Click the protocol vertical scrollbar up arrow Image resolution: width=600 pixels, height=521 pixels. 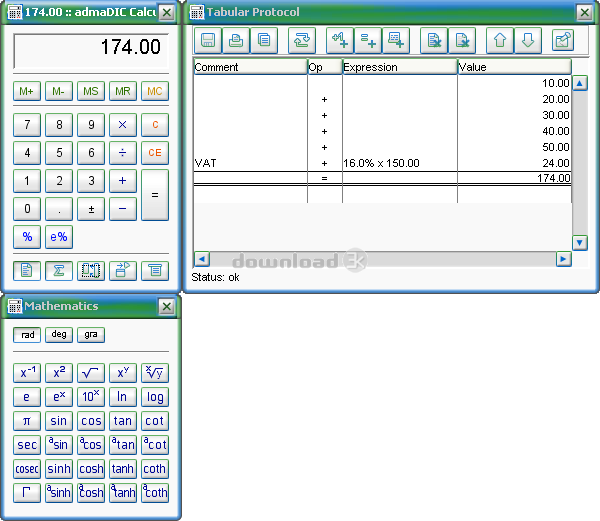[580, 83]
